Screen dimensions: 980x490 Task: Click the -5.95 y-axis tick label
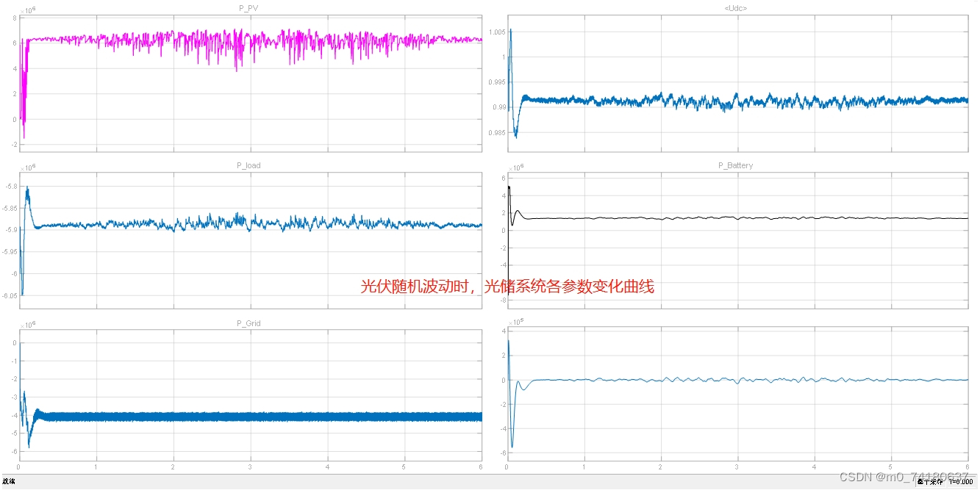[9, 252]
